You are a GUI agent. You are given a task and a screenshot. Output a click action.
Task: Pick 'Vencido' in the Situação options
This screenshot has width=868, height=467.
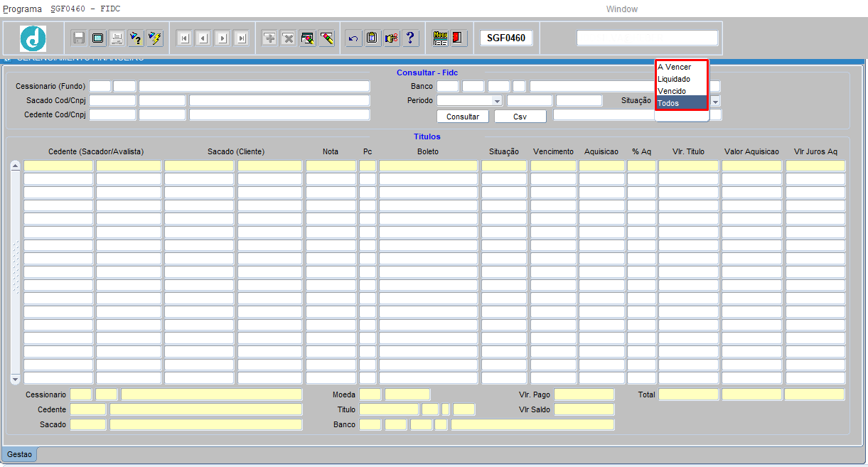tap(672, 91)
